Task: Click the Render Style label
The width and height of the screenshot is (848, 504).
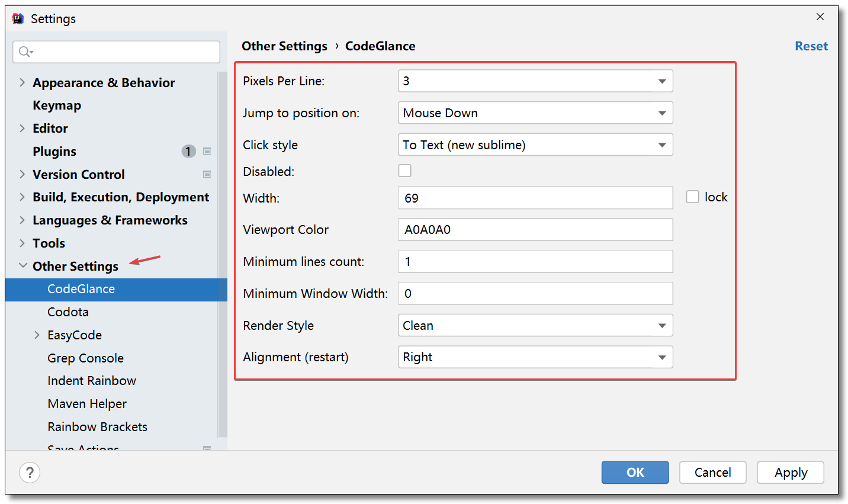Action: pyautogui.click(x=278, y=326)
